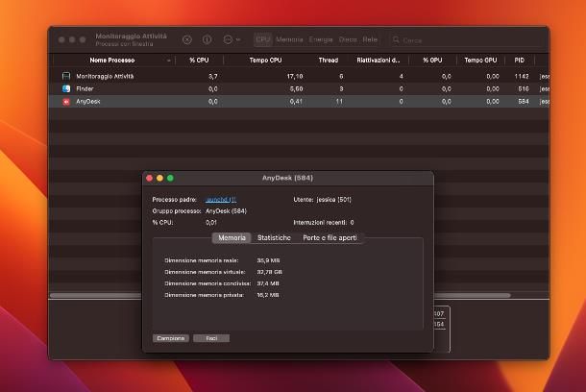
Task: Click the Cerca search field
Action: pyautogui.click(x=467, y=40)
